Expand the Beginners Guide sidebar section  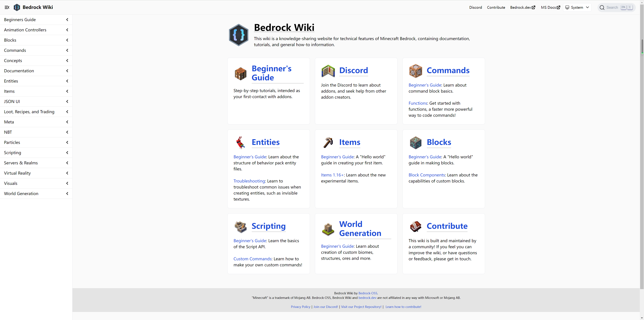(36, 19)
